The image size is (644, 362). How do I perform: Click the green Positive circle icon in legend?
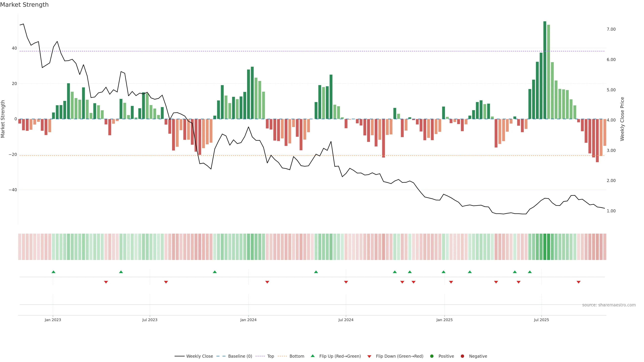[432, 356]
